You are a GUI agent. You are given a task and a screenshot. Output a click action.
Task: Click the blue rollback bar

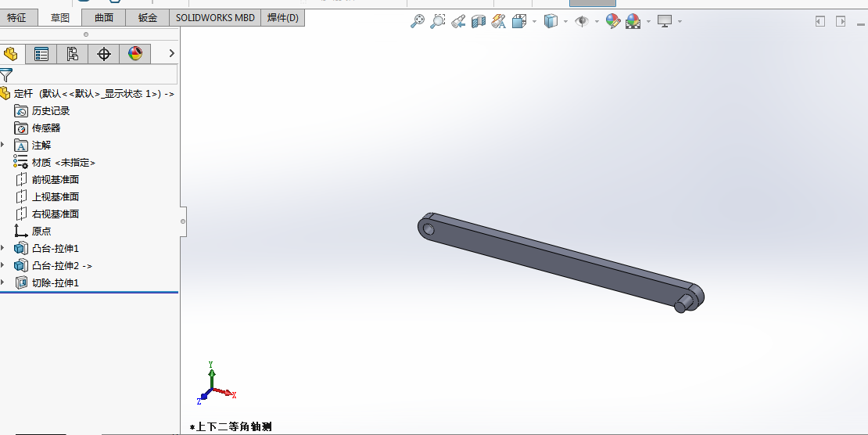(x=88, y=292)
